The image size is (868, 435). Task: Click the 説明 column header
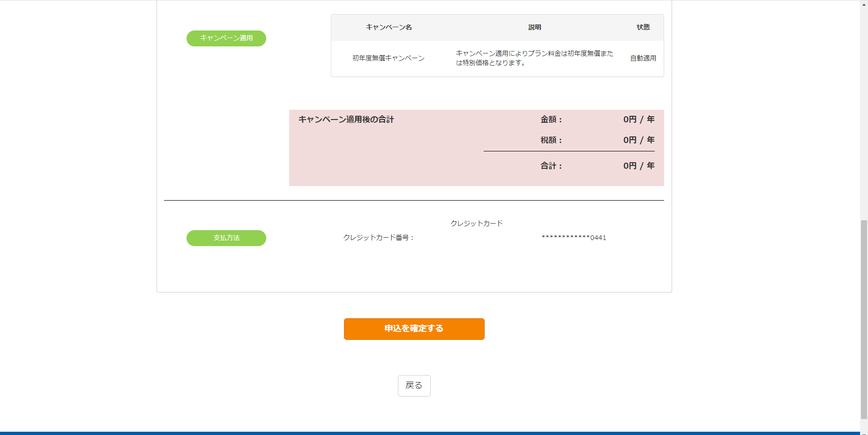(x=534, y=27)
